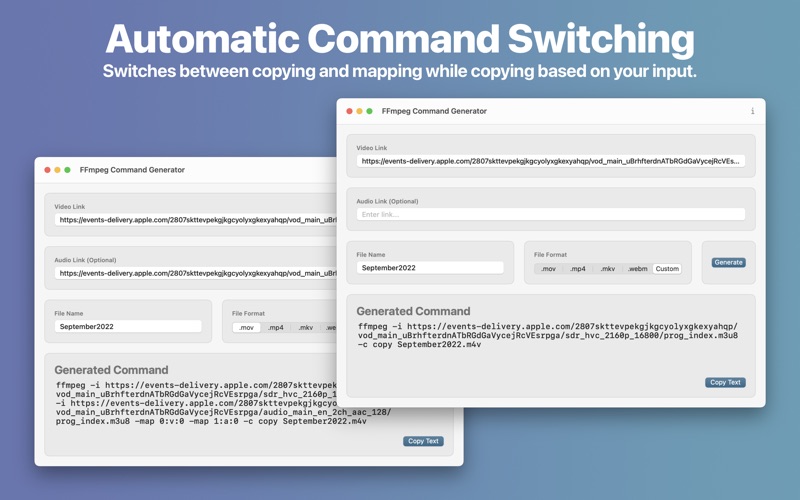This screenshot has height=500, width=800.
Task: Click empty Audio Link field in front window
Action: pyautogui.click(x=551, y=214)
